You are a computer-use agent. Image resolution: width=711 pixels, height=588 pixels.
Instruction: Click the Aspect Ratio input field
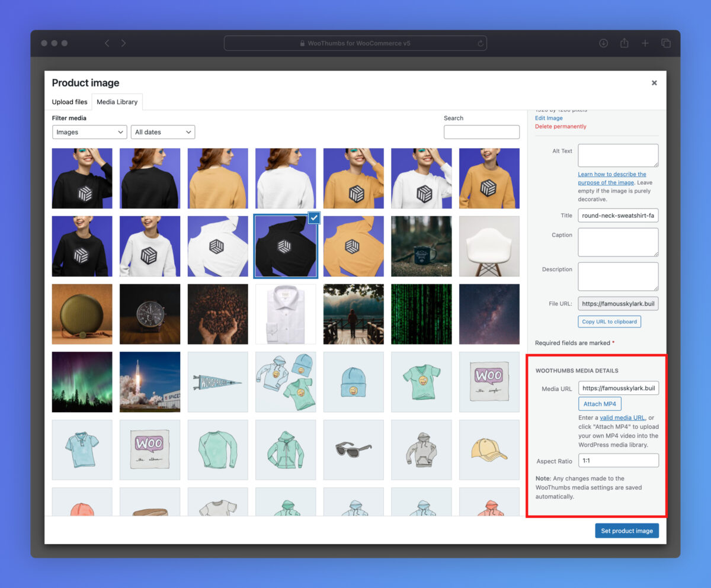pos(618,460)
